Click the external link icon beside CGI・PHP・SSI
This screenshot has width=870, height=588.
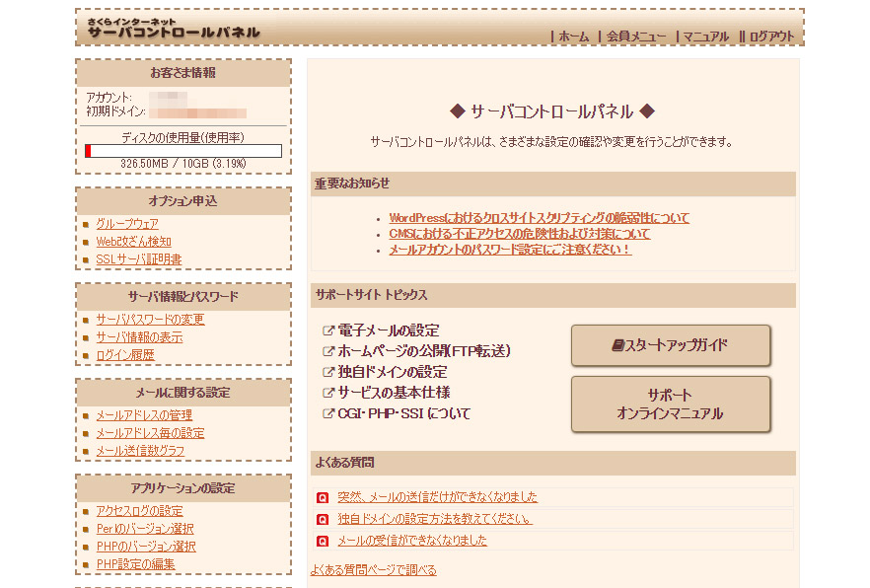point(328,413)
